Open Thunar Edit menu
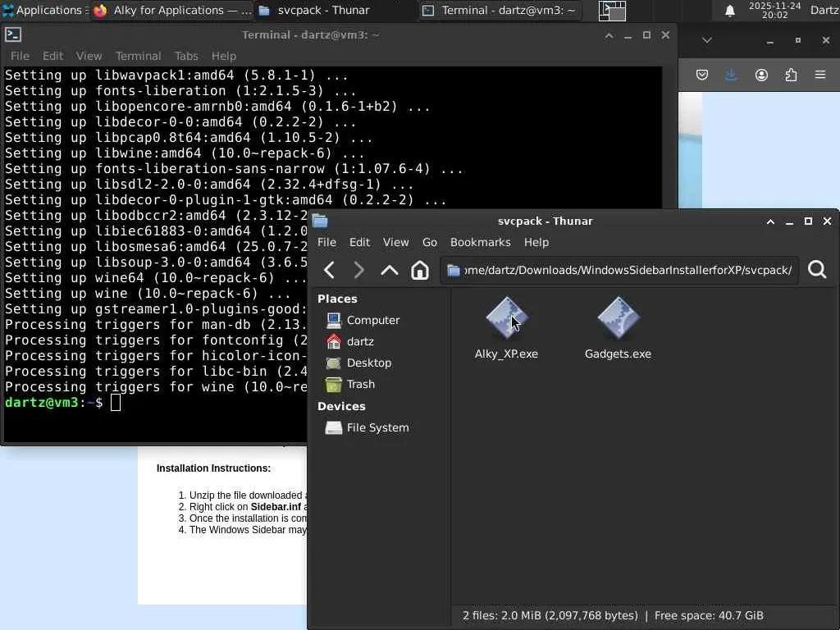 click(x=359, y=242)
